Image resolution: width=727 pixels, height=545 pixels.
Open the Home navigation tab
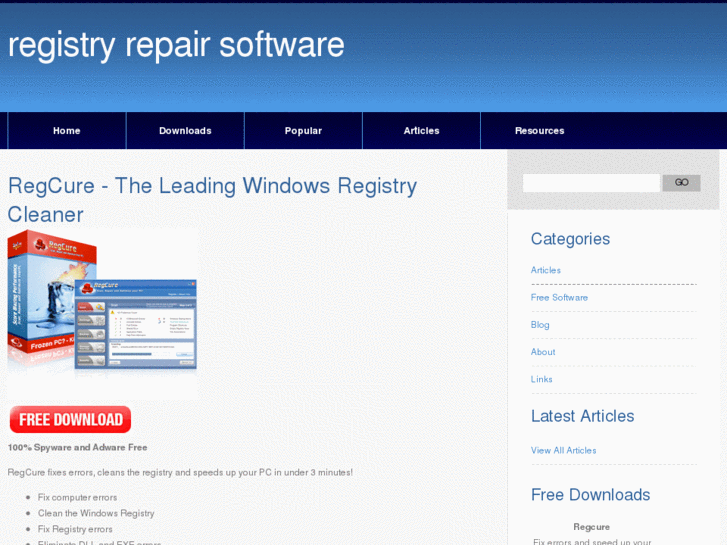(x=67, y=131)
